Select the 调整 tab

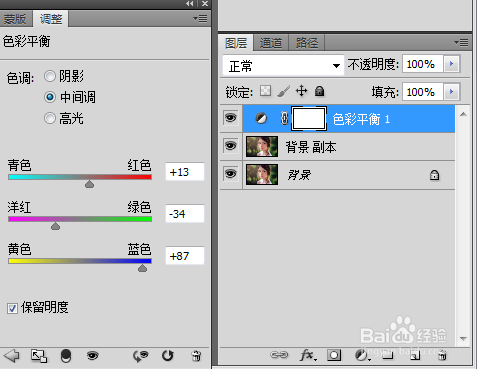pyautogui.click(x=51, y=19)
